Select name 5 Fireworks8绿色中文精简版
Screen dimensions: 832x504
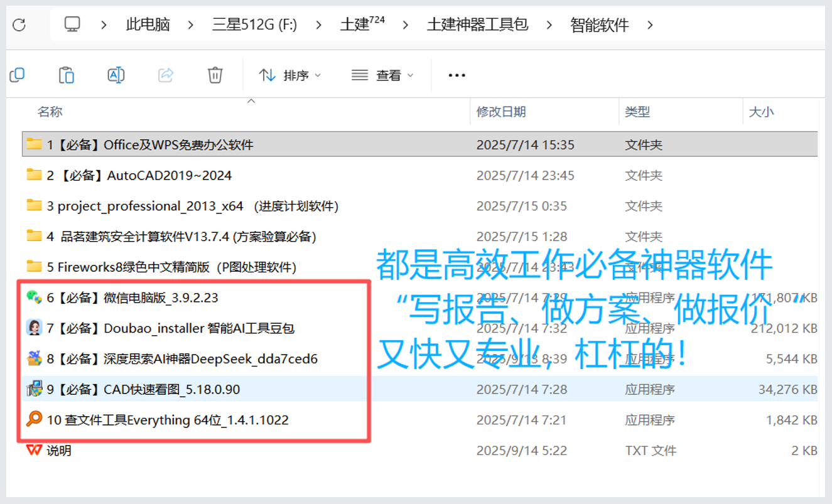(x=171, y=267)
